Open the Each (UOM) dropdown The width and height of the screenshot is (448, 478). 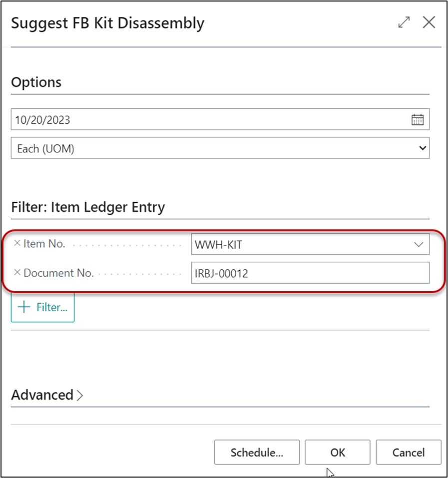pos(220,148)
